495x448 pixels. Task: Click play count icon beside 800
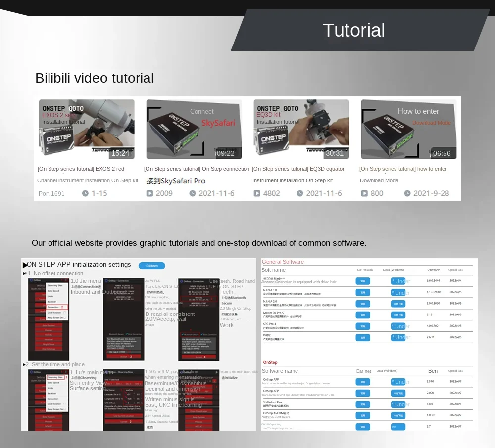(364, 193)
